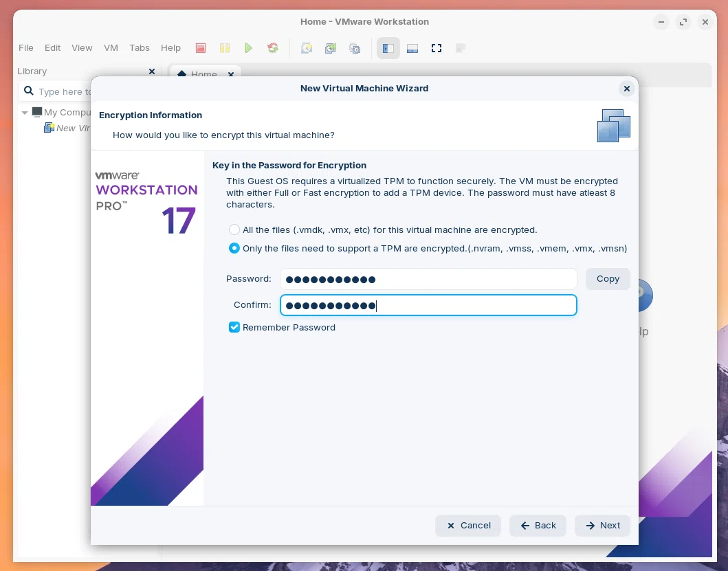The width and height of the screenshot is (728, 571).
Task: Open the Help menu
Action: pyautogui.click(x=170, y=48)
